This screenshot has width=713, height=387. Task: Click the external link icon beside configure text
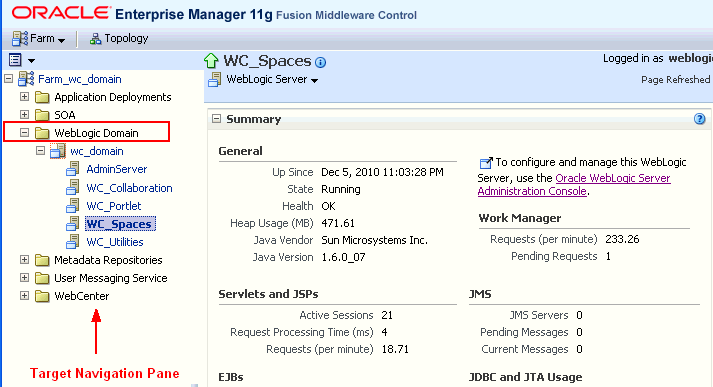(x=486, y=162)
